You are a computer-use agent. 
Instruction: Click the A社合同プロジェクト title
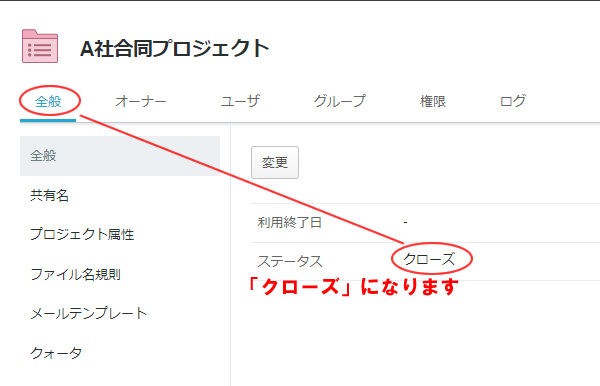[174, 48]
